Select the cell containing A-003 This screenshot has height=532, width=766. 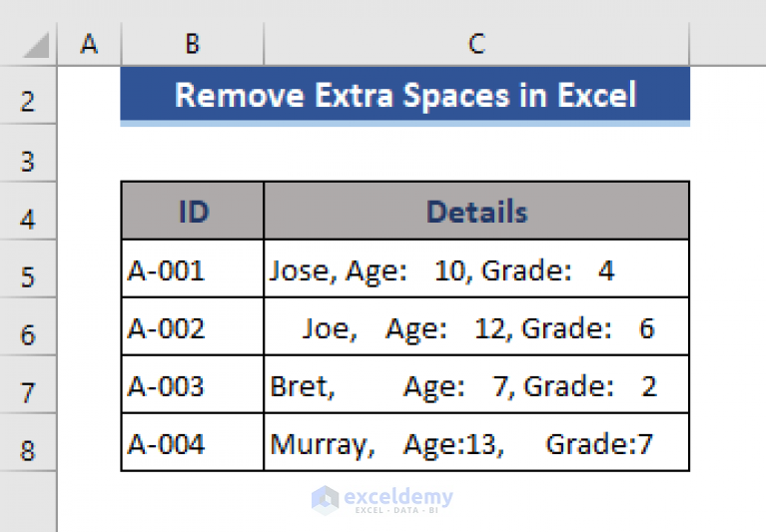[193, 384]
